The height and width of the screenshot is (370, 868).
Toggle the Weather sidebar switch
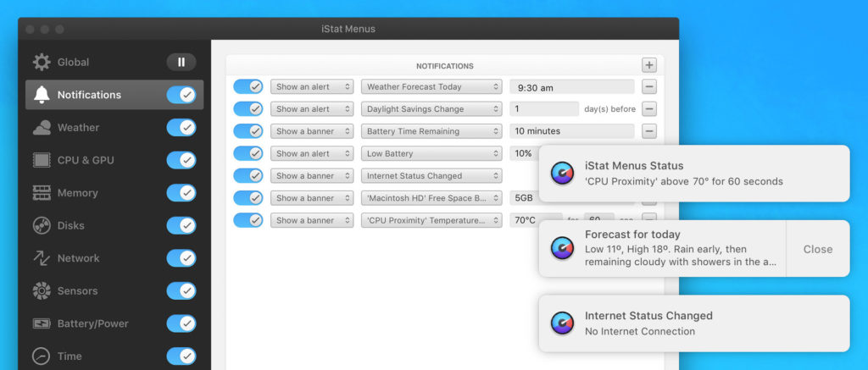point(181,128)
